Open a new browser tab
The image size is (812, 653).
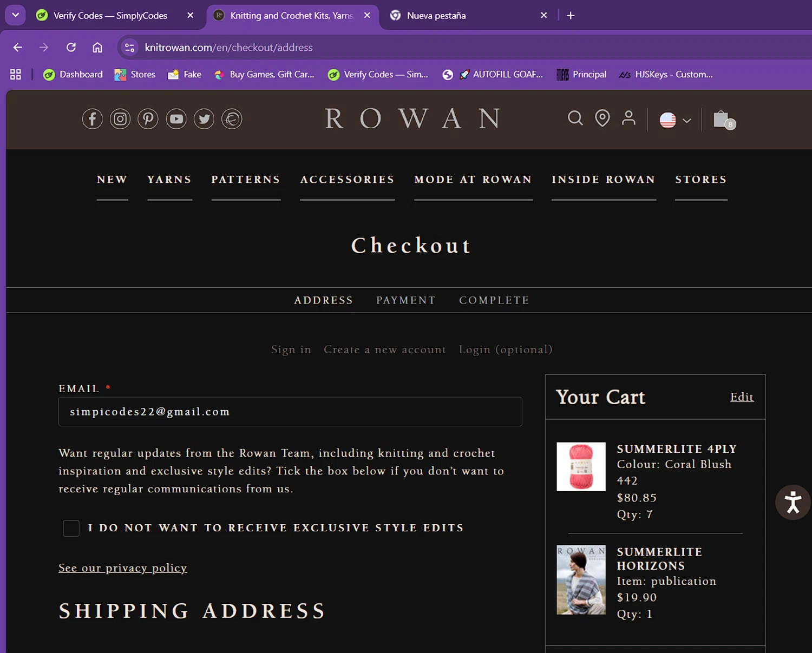(571, 16)
